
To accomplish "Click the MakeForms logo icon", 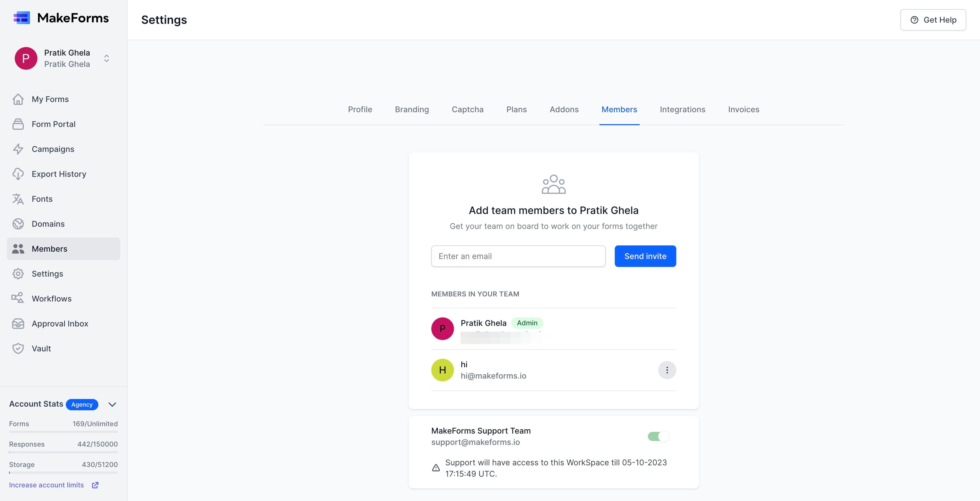I will 22,18.
